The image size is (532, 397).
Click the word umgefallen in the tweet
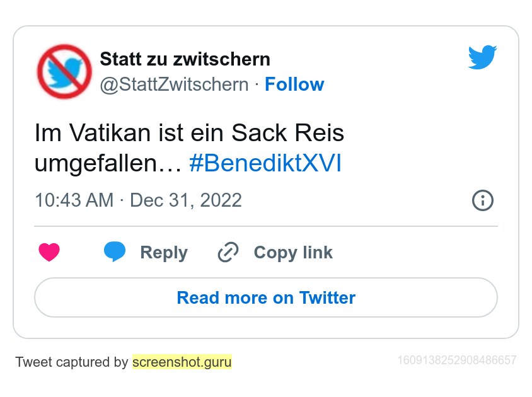[x=101, y=164]
